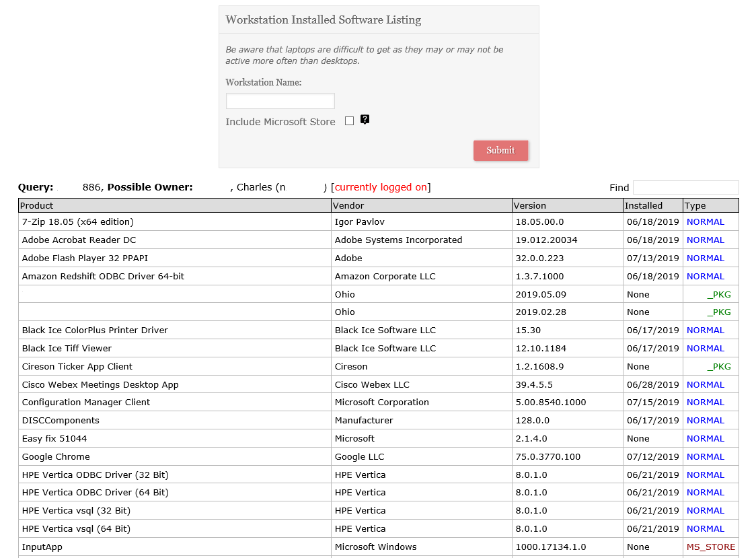
Task: Sort by the Installed column header
Action: pos(644,205)
